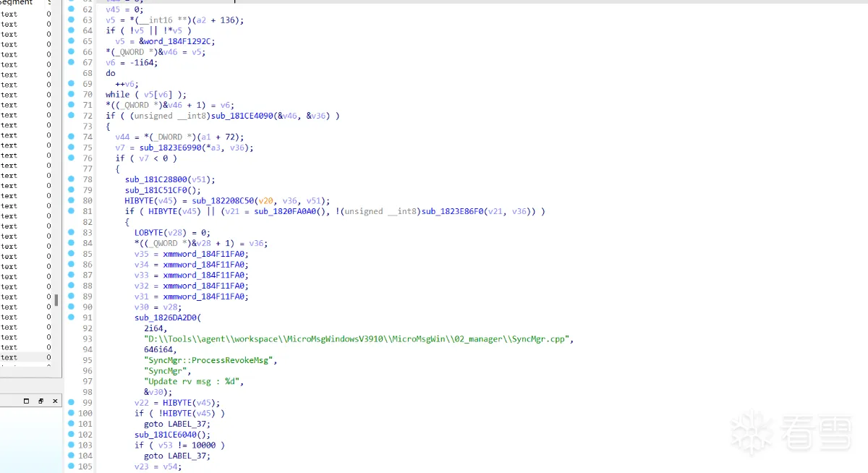Viewport: 868px width, 473px height.
Task: Float the lower-left docked panel
Action: pos(41,401)
